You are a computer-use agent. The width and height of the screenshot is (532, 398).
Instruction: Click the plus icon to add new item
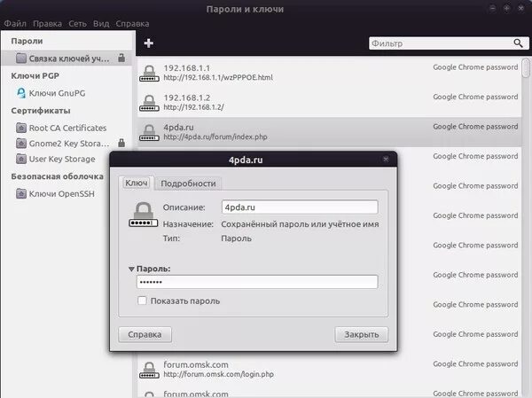point(149,43)
